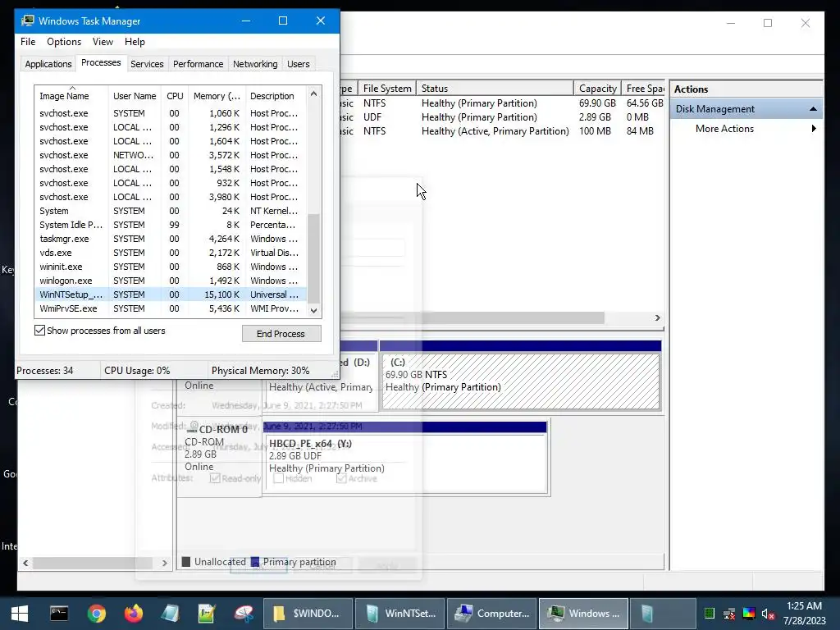The image size is (840, 630).
Task: Click the unlabeled last taskbar window button
Action: 663,614
